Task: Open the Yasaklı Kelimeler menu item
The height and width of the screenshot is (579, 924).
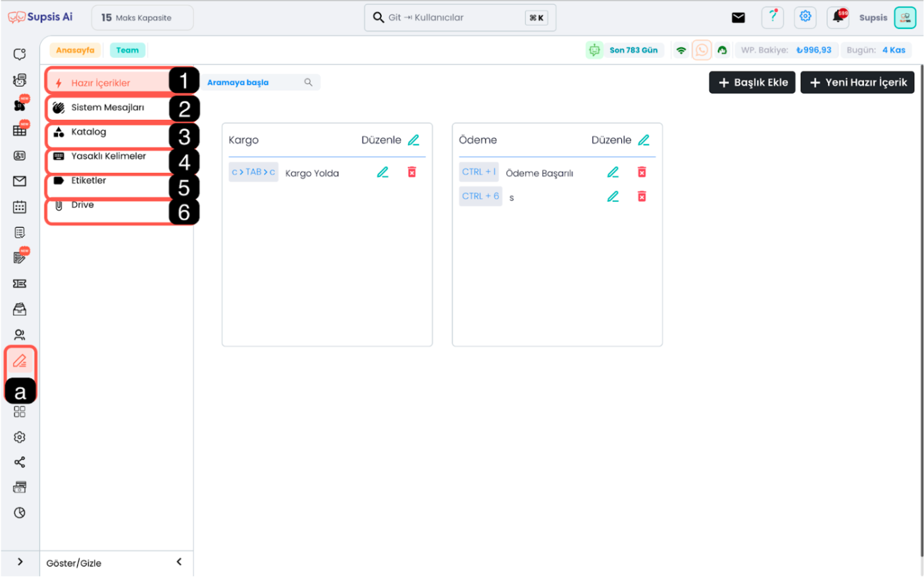Action: coord(109,157)
